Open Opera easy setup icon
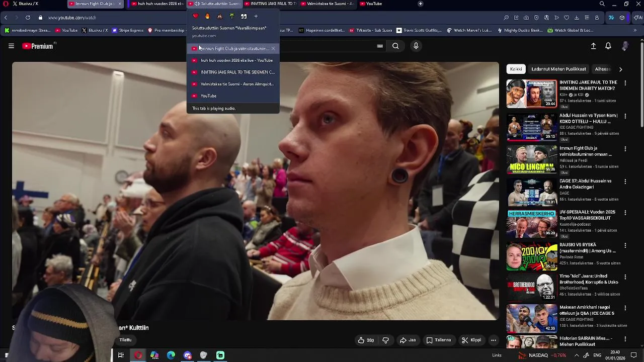Viewport: 644px width, 362px height. point(587,17)
